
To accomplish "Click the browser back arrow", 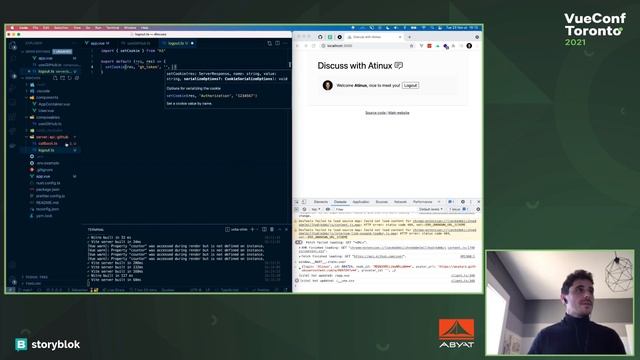I will tap(298, 46).
